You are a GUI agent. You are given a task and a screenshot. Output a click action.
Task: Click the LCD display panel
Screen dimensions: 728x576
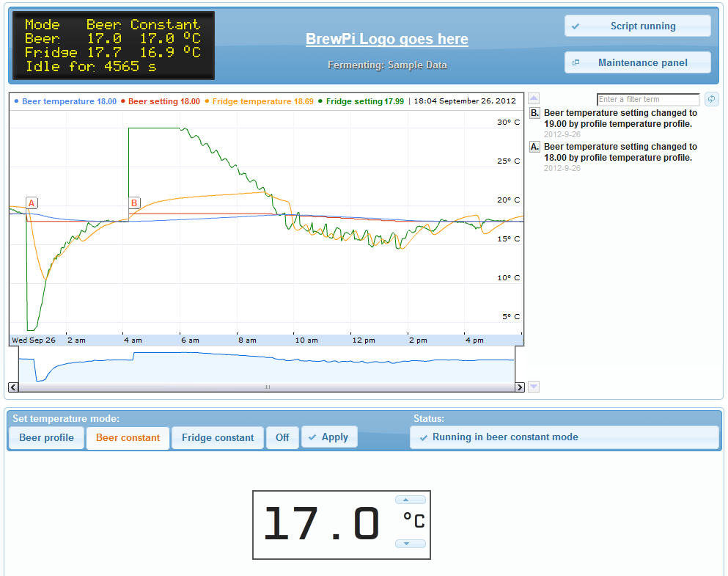point(114,45)
